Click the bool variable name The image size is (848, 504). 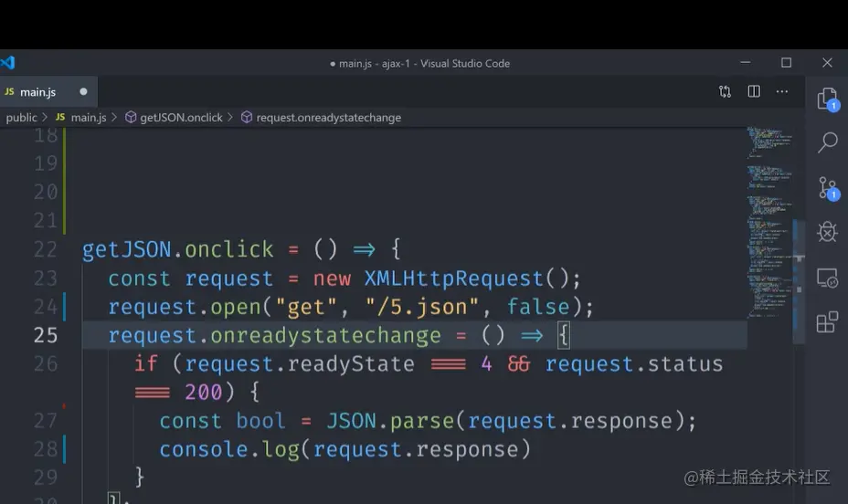pos(260,421)
